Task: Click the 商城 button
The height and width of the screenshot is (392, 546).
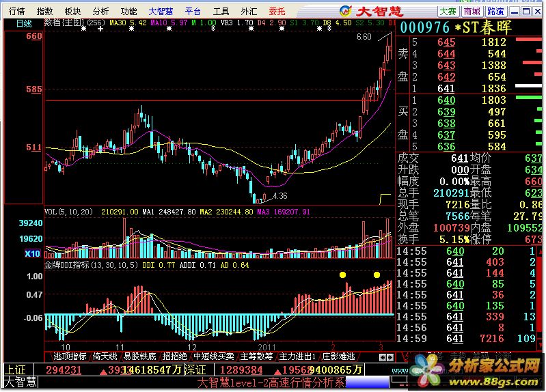Action: coord(472,12)
